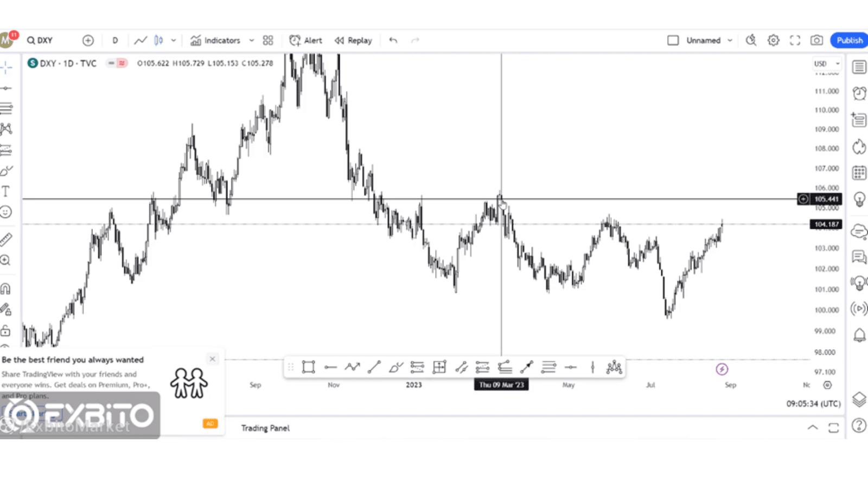Toggle the indicator visibility pill next to DXY legend
The width and height of the screenshot is (868, 488).
point(116,63)
